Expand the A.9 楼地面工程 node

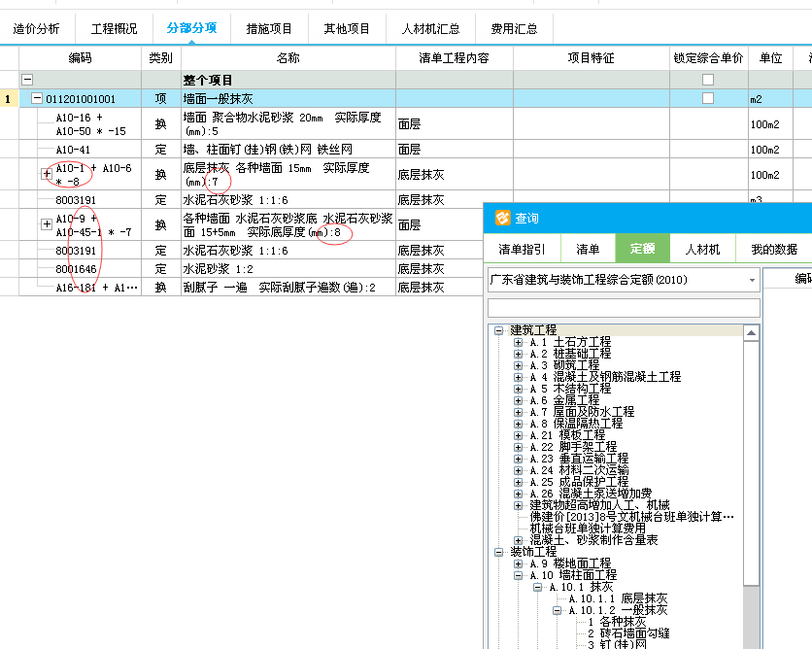[518, 564]
